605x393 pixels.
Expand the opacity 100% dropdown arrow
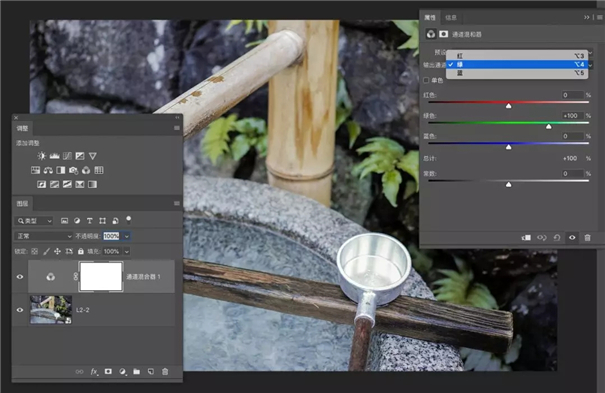[x=127, y=236]
